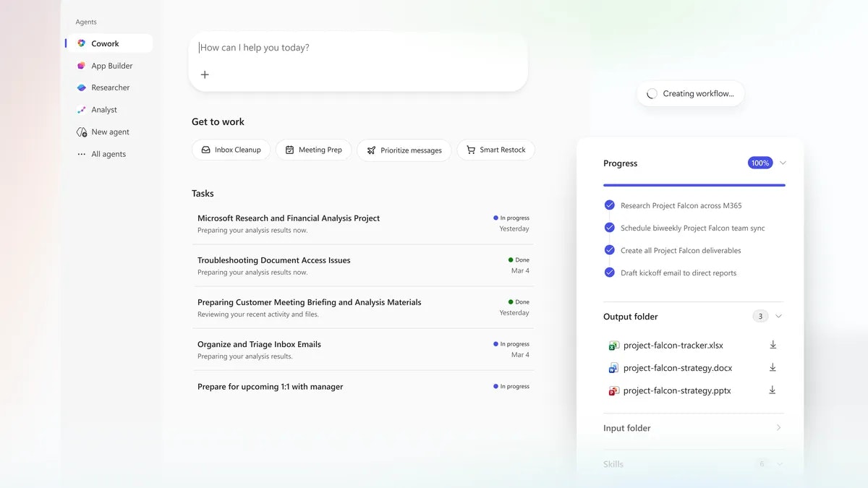The width and height of the screenshot is (868, 488).
Task: Uncheck Draft kickoff email to direct reports
Action: click(609, 272)
